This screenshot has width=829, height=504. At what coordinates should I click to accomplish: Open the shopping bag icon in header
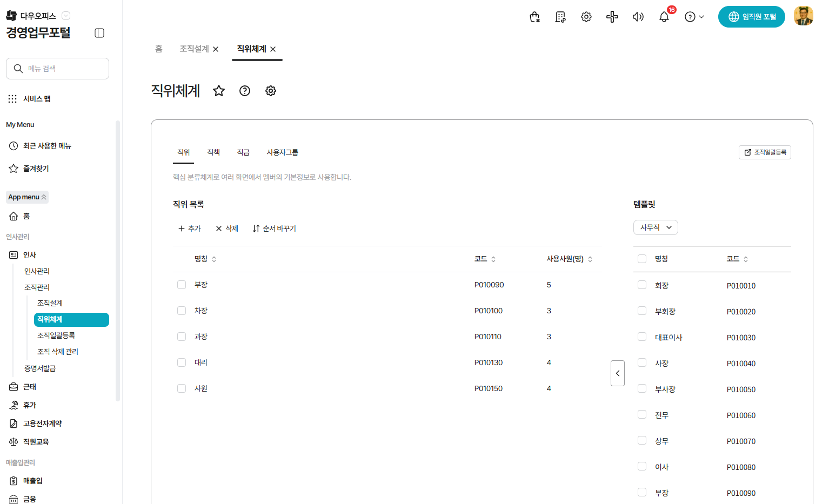tap(534, 17)
